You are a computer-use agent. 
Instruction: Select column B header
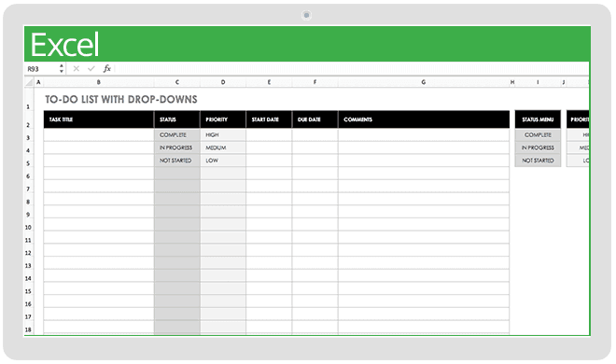[x=99, y=82]
